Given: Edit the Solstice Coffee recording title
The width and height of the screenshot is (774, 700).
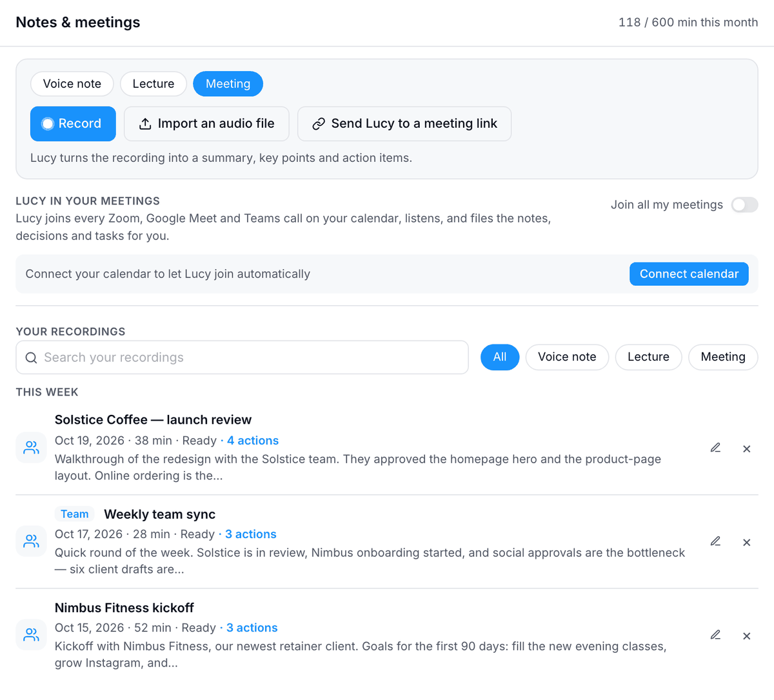Looking at the screenshot, I should (715, 448).
